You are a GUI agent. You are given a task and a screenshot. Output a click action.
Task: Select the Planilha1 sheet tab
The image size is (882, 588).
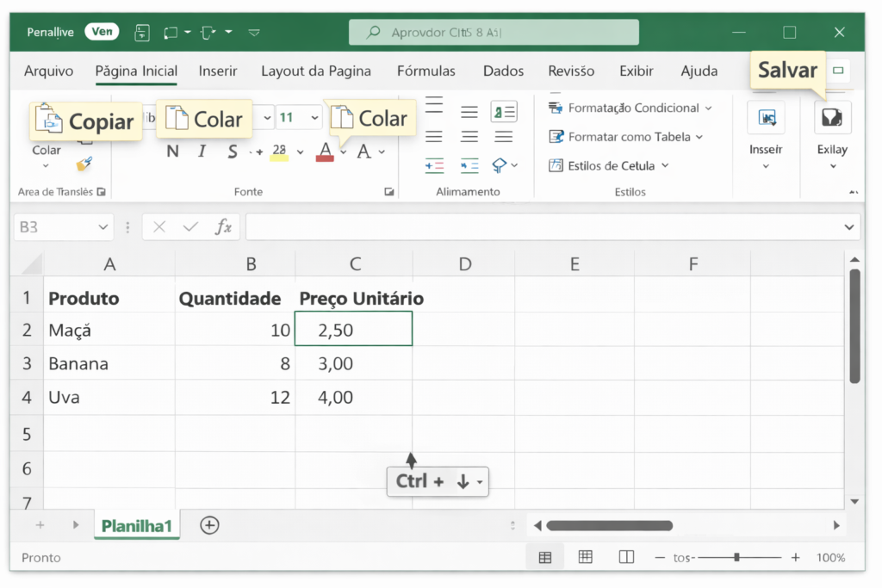(x=137, y=526)
